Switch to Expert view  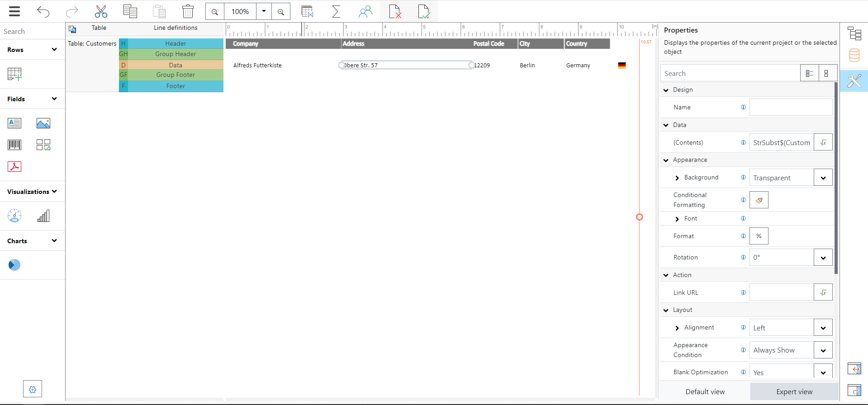click(x=794, y=391)
